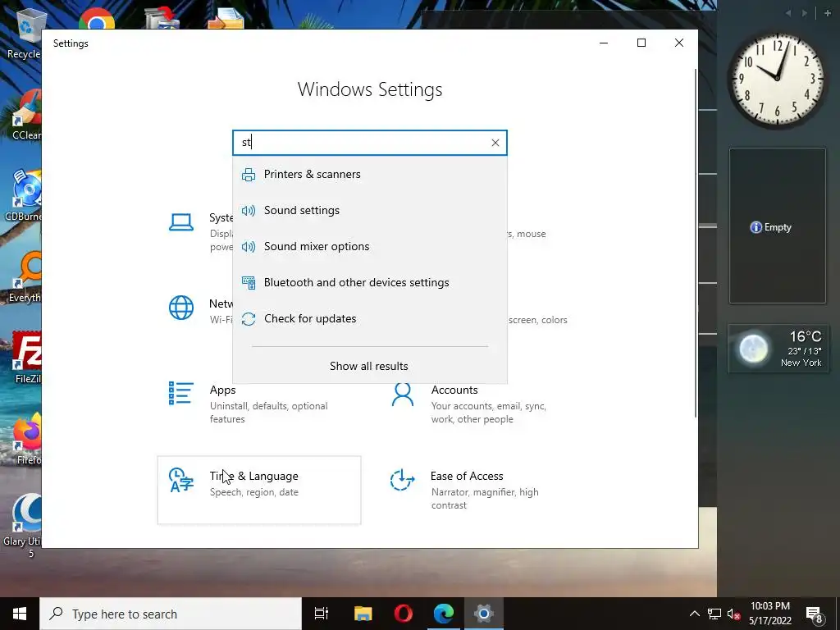The image size is (840, 630).
Task: Open the Glary Utilities desktop shortcut
Action: coord(22,525)
